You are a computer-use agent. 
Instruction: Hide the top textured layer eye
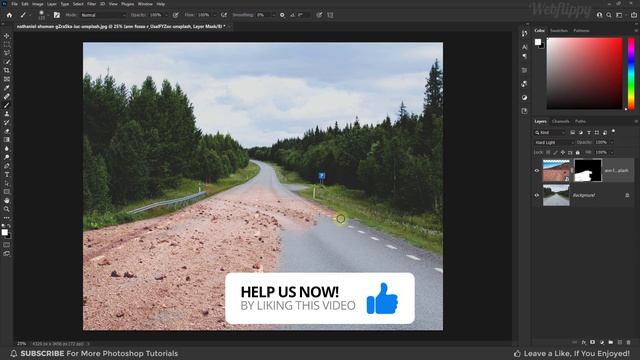(x=537, y=171)
